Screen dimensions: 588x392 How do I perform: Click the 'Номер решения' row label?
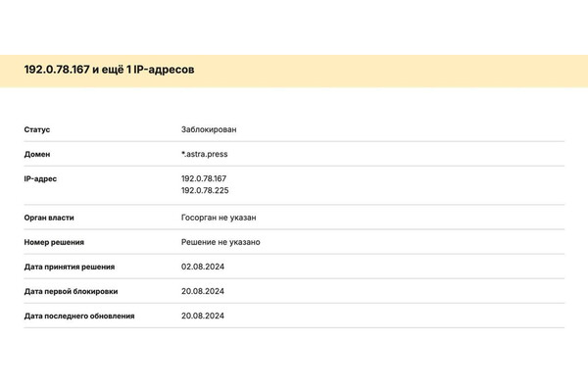(54, 242)
